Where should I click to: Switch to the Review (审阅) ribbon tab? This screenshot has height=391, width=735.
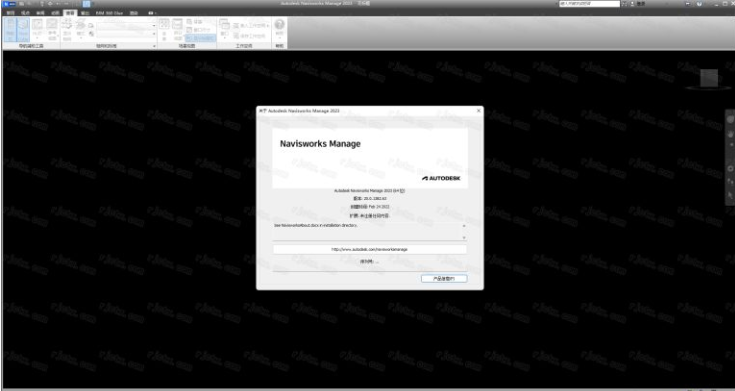coord(40,13)
